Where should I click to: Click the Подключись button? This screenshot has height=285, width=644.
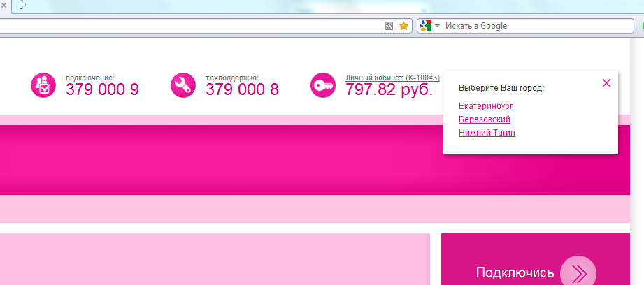click(535, 259)
